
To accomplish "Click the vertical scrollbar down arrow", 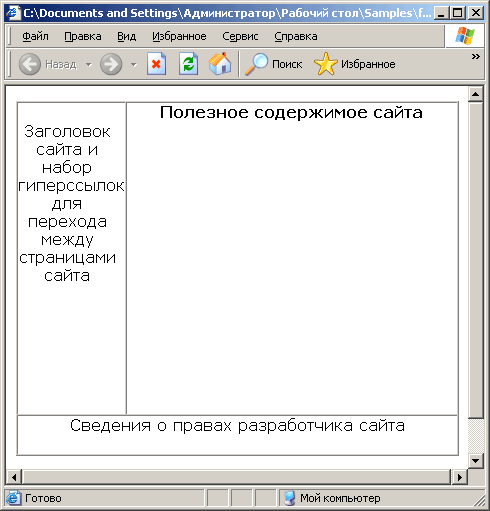I will [476, 461].
